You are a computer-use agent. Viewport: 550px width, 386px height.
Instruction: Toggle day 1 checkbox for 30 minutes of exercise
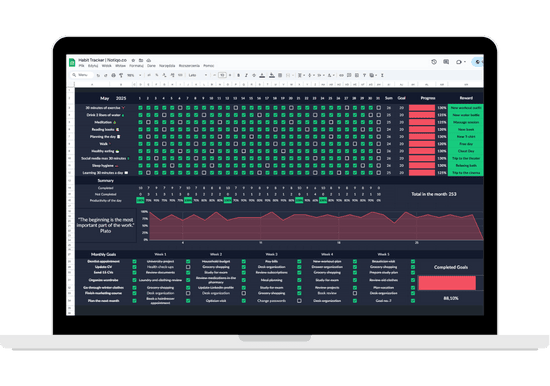tap(140, 108)
